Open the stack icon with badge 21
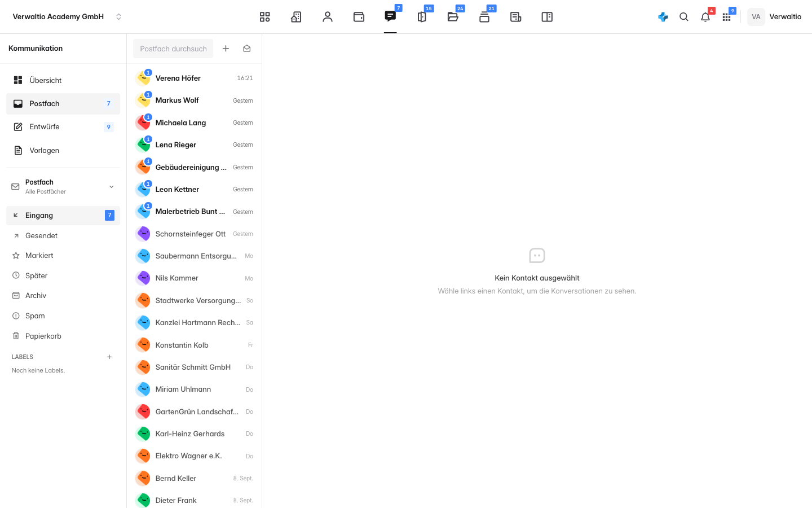The image size is (812, 508). tap(484, 17)
